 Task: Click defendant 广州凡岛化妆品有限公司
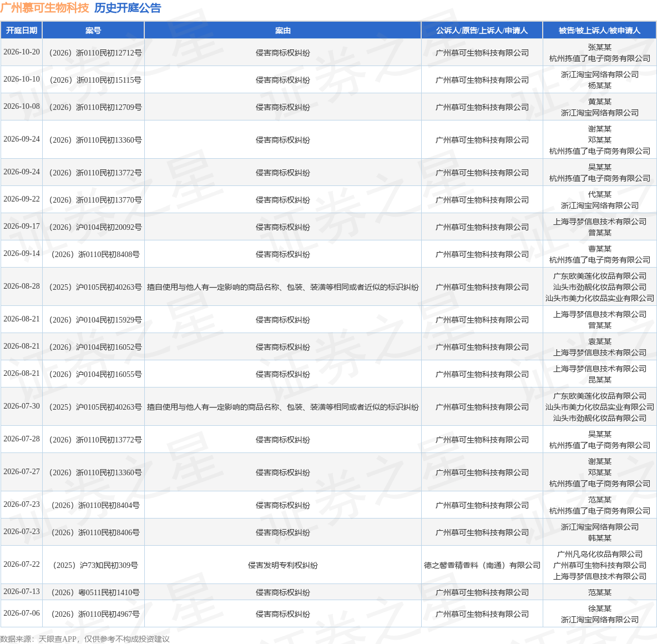(600, 554)
